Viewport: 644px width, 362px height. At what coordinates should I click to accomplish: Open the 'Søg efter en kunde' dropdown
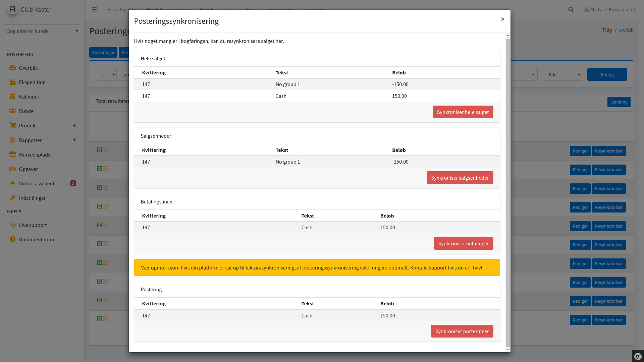(x=42, y=31)
